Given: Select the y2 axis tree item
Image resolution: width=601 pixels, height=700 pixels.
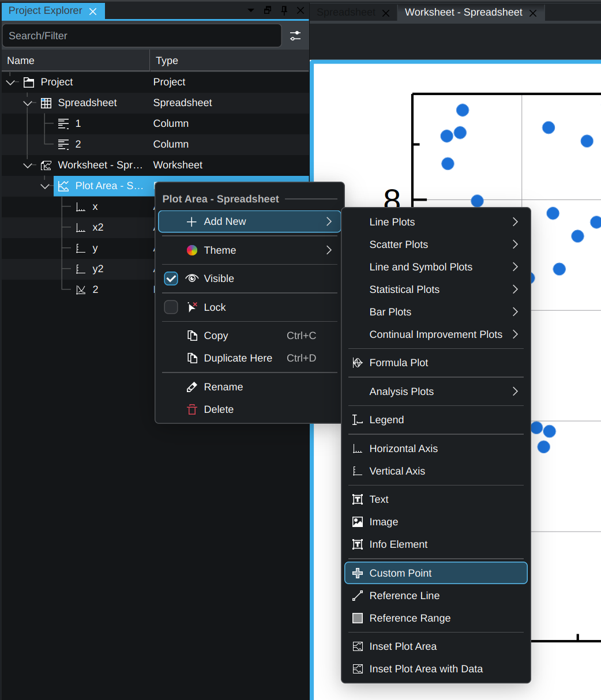Looking at the screenshot, I should [98, 269].
